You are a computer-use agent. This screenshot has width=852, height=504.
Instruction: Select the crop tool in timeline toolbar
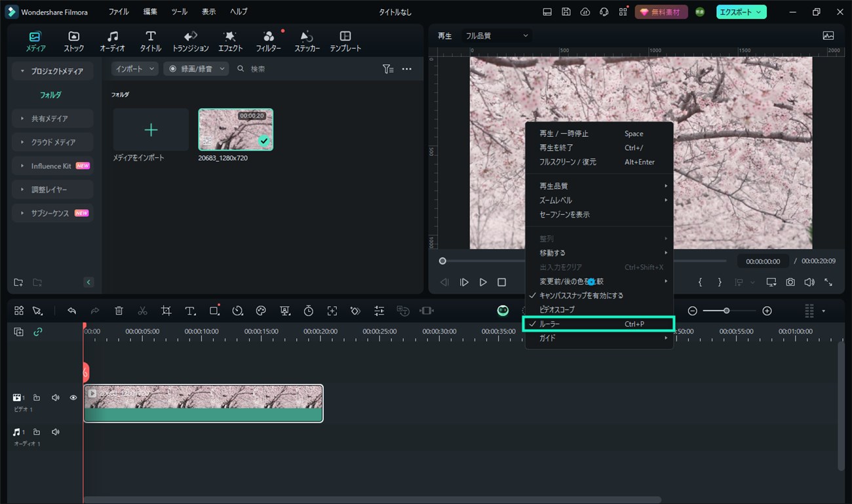pos(166,311)
